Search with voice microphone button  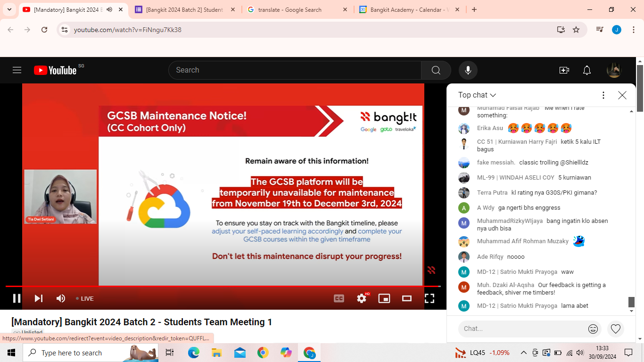click(x=468, y=70)
